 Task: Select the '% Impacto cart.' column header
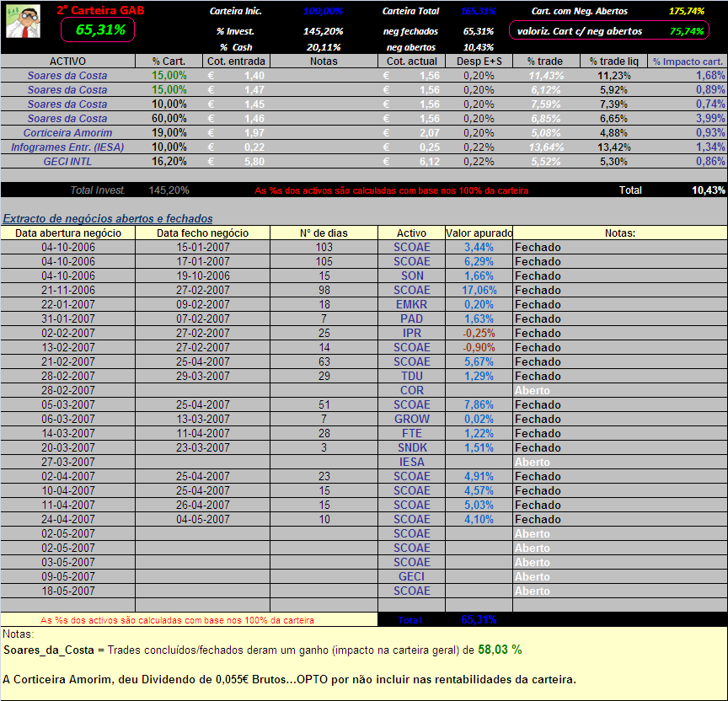pos(688,62)
